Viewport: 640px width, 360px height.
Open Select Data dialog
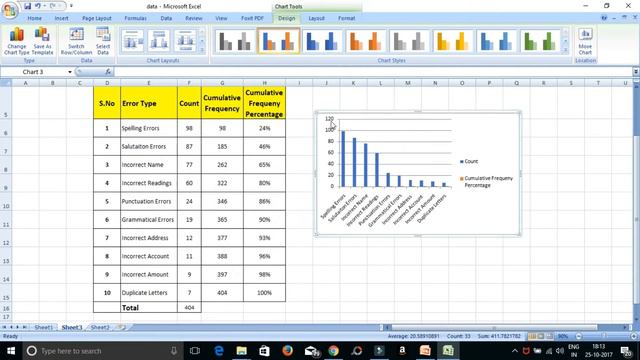(103, 41)
